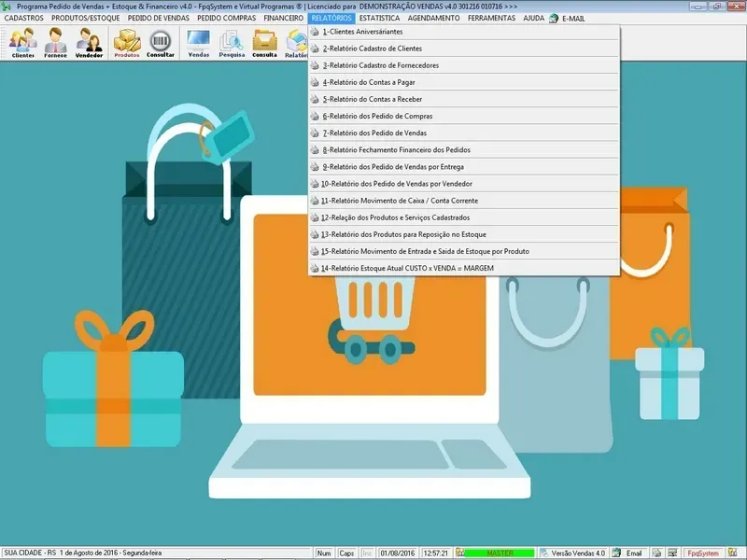This screenshot has height=560, width=747.
Task: Click the Email button in status bar
Action: tap(628, 553)
